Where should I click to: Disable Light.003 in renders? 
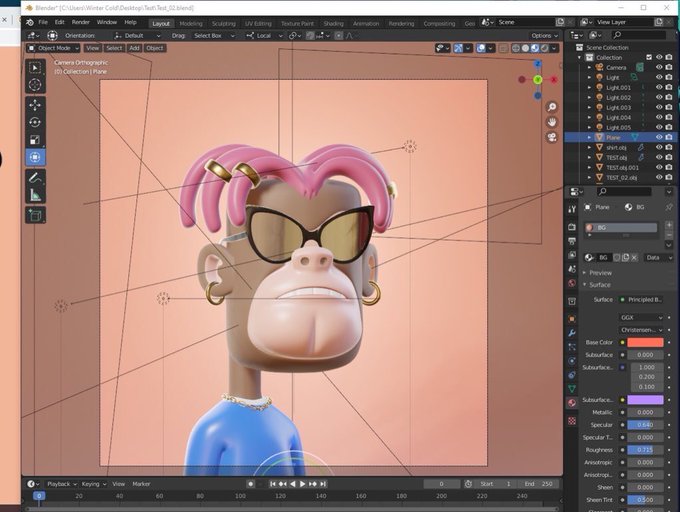[669, 107]
